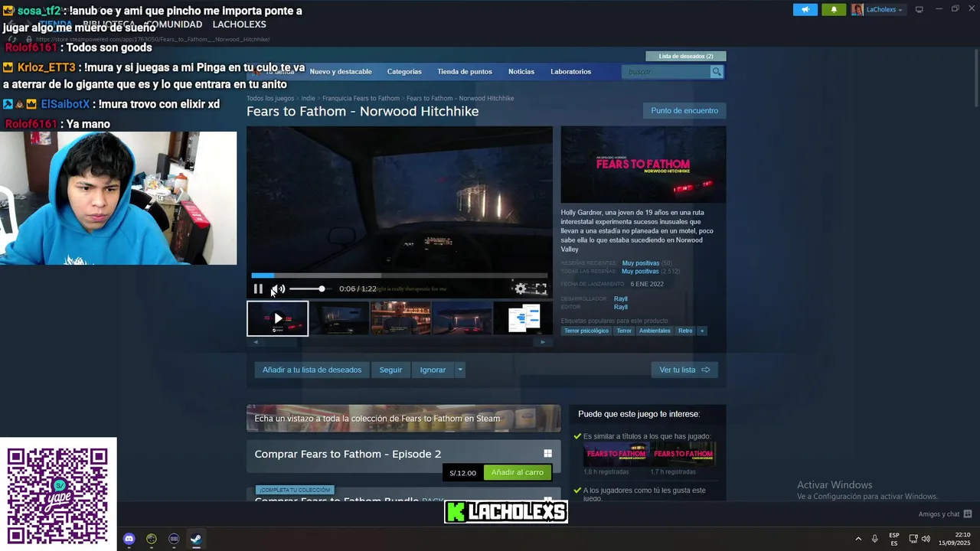Open trailer settings gear
Viewport: 980px width, 551px height.
coord(521,289)
